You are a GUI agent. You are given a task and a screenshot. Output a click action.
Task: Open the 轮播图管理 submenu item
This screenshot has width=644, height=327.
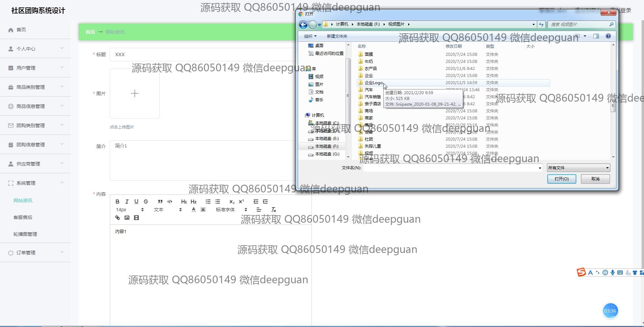point(25,234)
